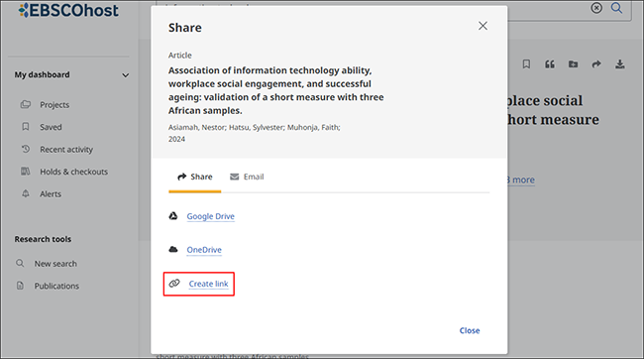The width and height of the screenshot is (644, 359).
Task: Click the 'Article' label in the dialog
Action: point(180,56)
